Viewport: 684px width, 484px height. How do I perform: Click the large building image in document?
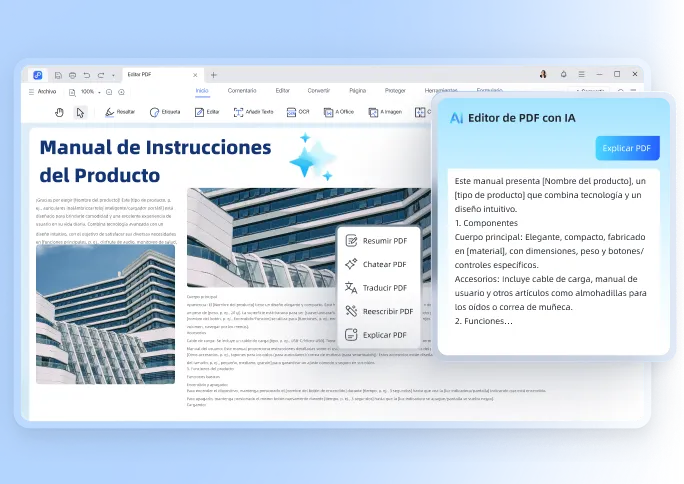309,238
